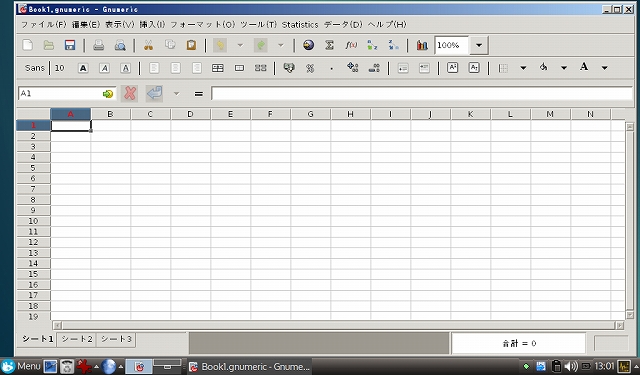Open the Statistics menu
Viewport: 640px width, 375px height.
pos(300,24)
